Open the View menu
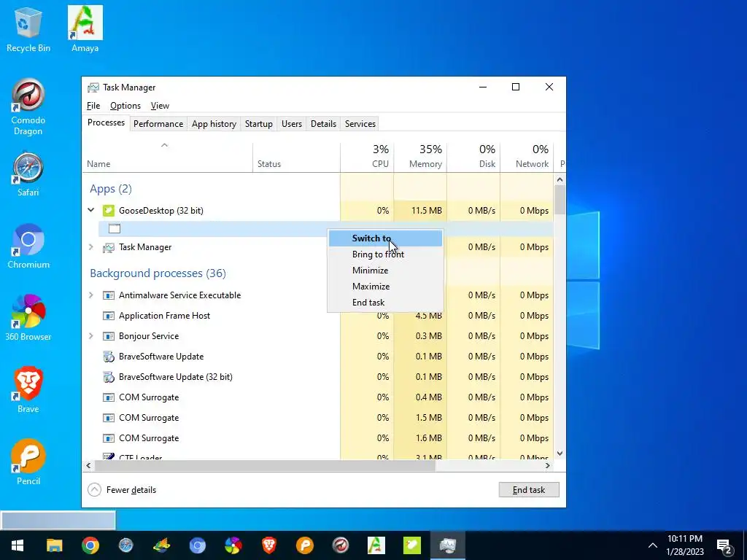The image size is (747, 560). (x=160, y=106)
